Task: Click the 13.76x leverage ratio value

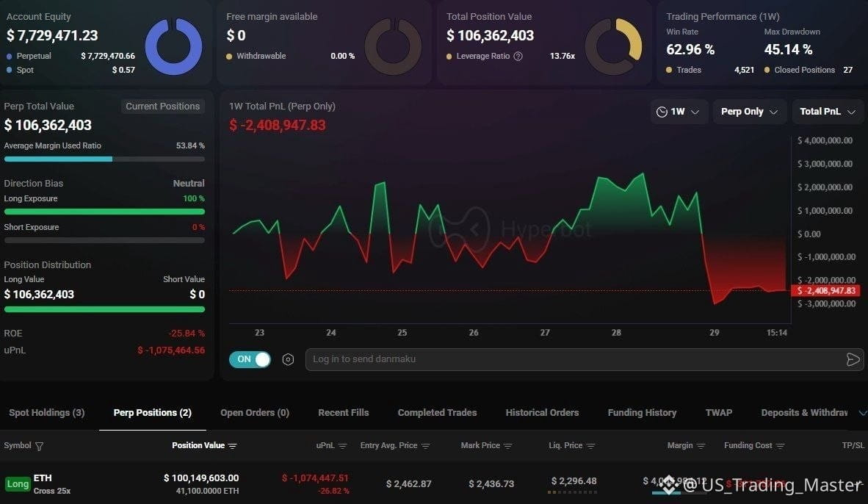Action: [563, 56]
